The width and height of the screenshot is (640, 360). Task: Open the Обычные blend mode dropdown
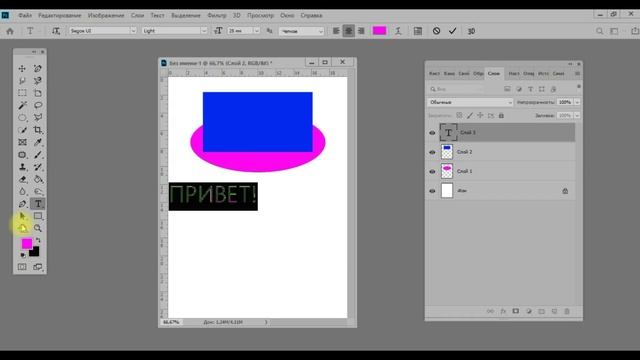tap(470, 102)
